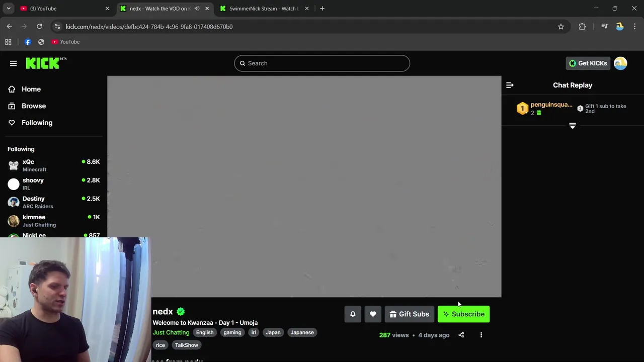Open the Kick hamburger sidebar menu
644x362 pixels.
tap(13, 63)
